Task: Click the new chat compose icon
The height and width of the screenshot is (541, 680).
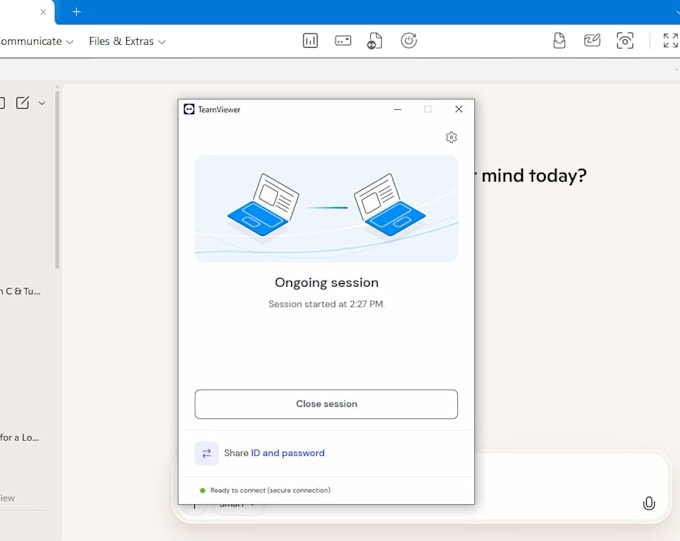Action: click(23, 103)
